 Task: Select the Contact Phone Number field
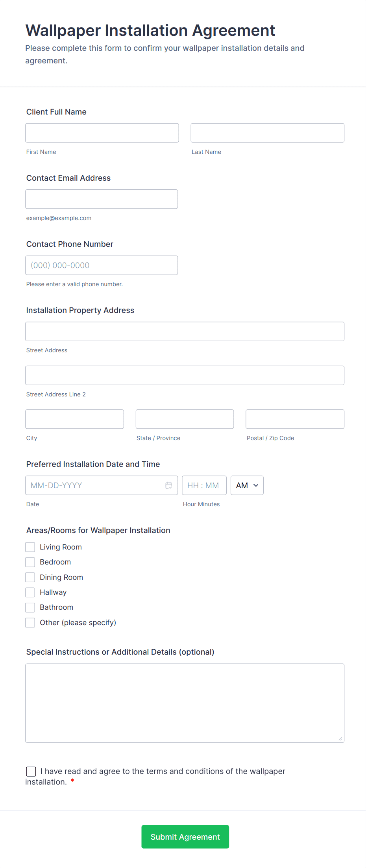(x=102, y=265)
